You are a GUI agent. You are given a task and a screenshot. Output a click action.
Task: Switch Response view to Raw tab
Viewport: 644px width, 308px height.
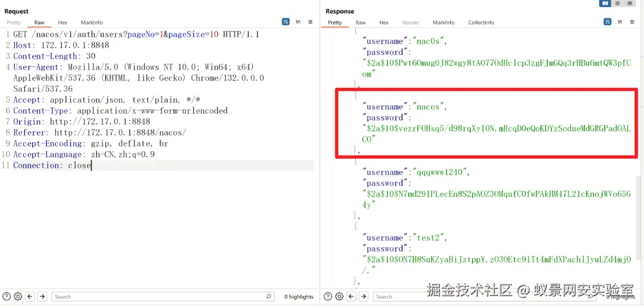click(361, 22)
